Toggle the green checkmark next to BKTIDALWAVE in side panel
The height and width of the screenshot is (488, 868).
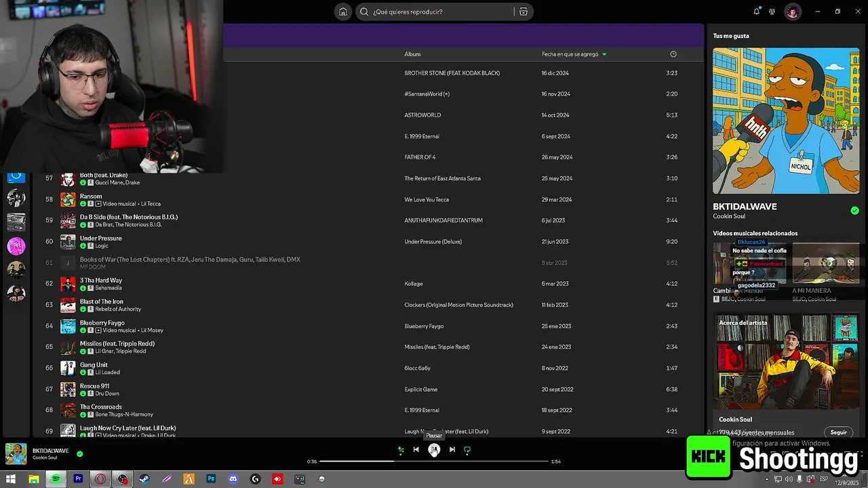click(x=854, y=211)
